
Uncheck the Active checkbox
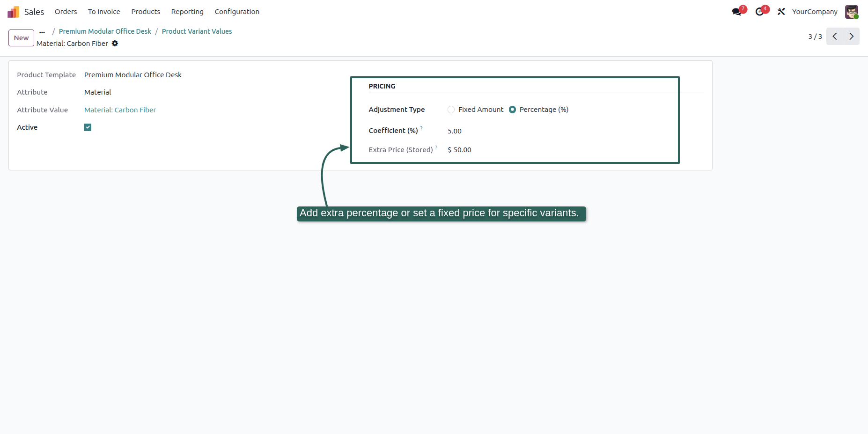coord(88,127)
